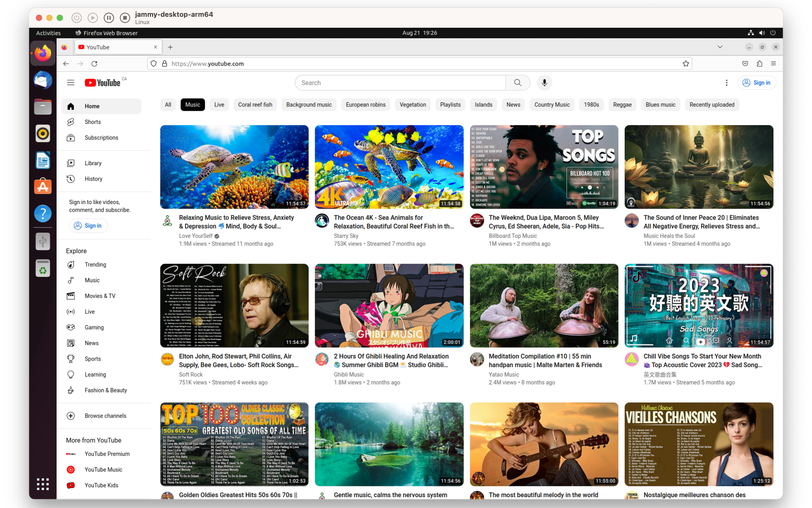Select the Live filter chip
Image resolution: width=812 pixels, height=508 pixels.
pyautogui.click(x=219, y=105)
